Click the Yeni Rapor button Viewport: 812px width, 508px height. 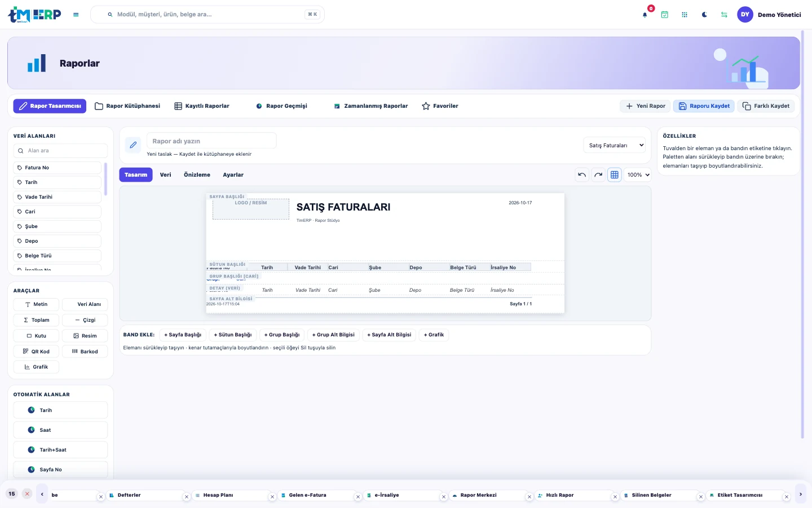pyautogui.click(x=646, y=106)
